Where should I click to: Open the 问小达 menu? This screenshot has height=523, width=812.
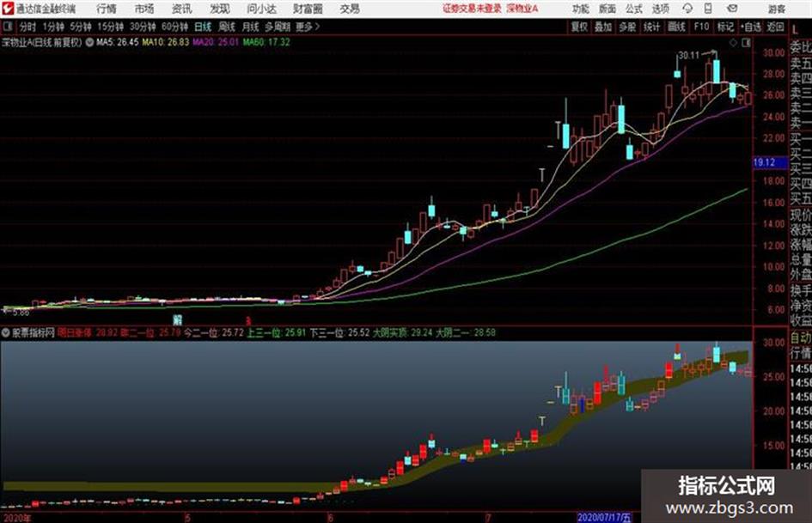[261, 9]
